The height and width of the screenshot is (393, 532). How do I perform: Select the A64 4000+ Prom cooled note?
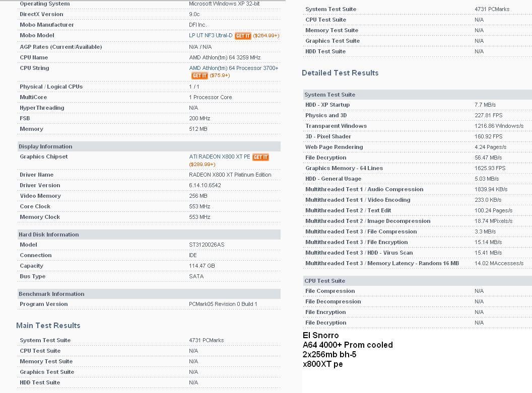click(x=348, y=345)
